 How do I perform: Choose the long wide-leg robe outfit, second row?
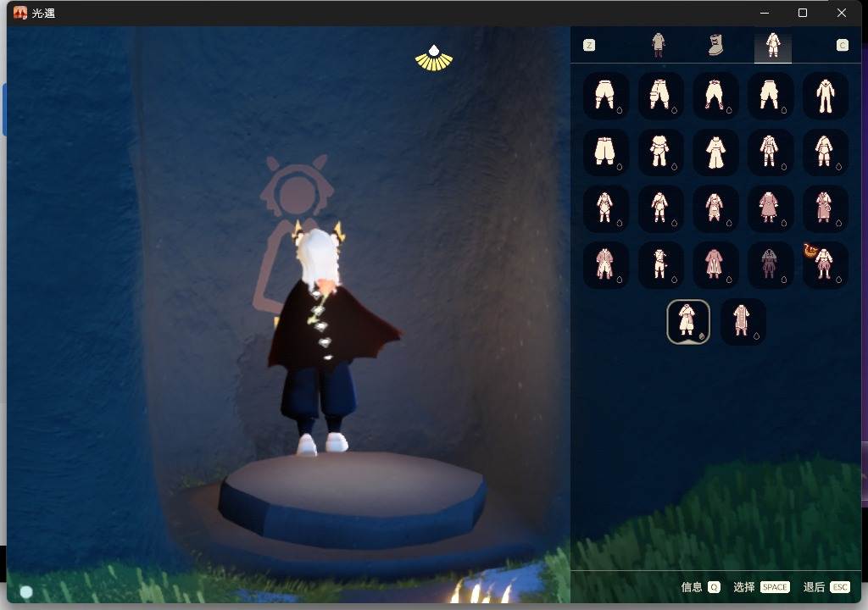[715, 152]
